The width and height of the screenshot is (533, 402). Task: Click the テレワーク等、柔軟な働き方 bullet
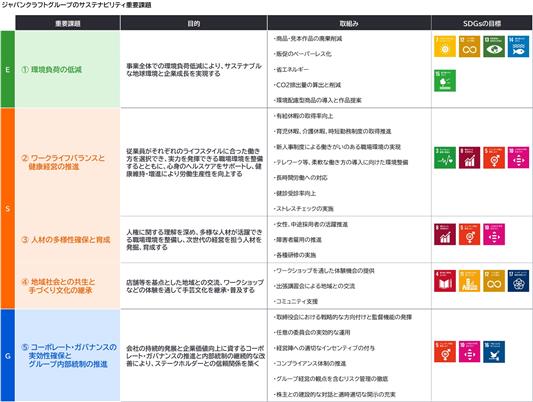pos(341,162)
